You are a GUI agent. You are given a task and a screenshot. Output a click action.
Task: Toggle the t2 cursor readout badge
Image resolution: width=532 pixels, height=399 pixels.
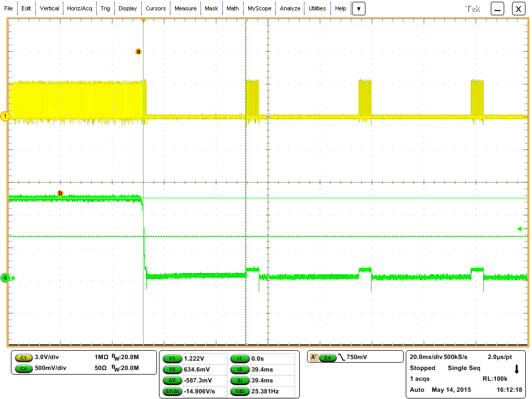pyautogui.click(x=240, y=369)
